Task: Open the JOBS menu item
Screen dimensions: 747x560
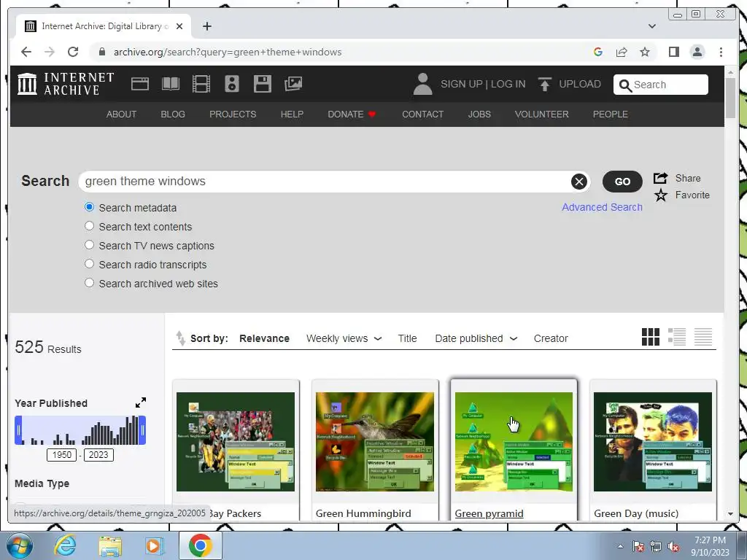Action: click(x=479, y=114)
